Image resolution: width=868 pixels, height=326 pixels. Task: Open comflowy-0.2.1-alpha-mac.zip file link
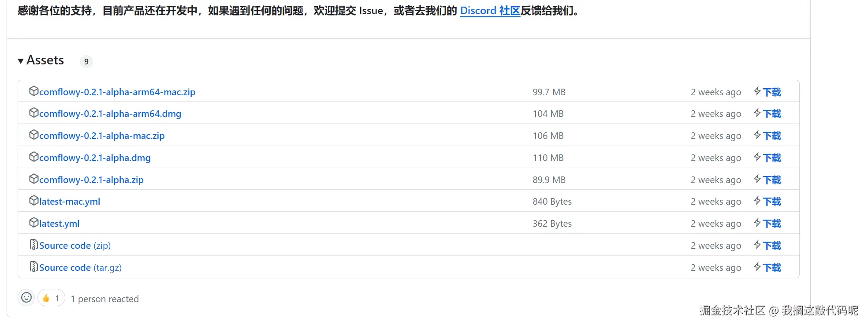(x=102, y=136)
